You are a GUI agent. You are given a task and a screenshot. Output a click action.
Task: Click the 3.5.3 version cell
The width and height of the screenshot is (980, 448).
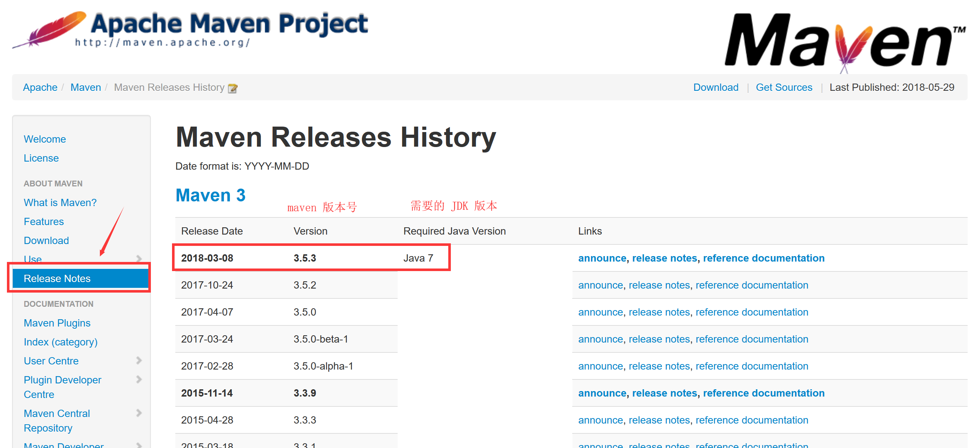(x=305, y=258)
